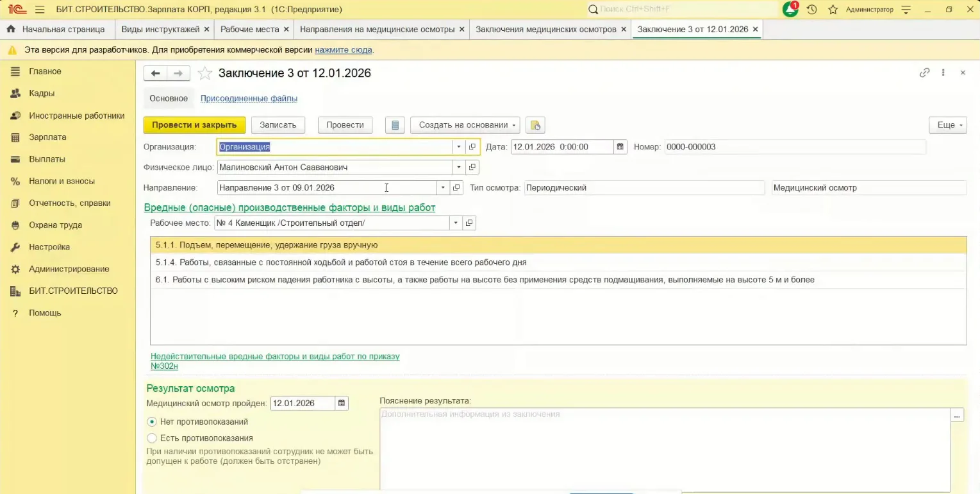Screen dimensions: 980x494
Task: Go back with the left arrow
Action: pyautogui.click(x=155, y=73)
